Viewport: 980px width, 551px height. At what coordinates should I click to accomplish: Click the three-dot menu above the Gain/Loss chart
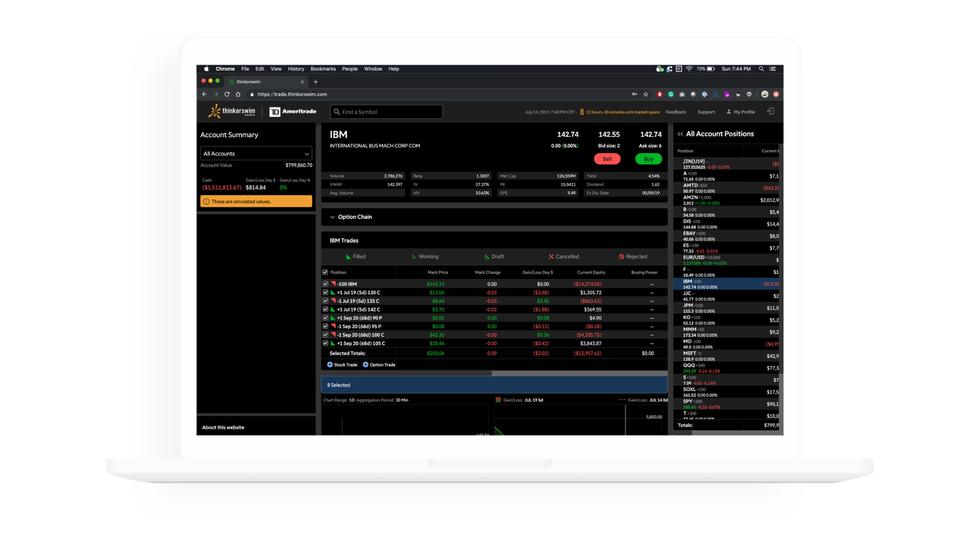[622, 399]
